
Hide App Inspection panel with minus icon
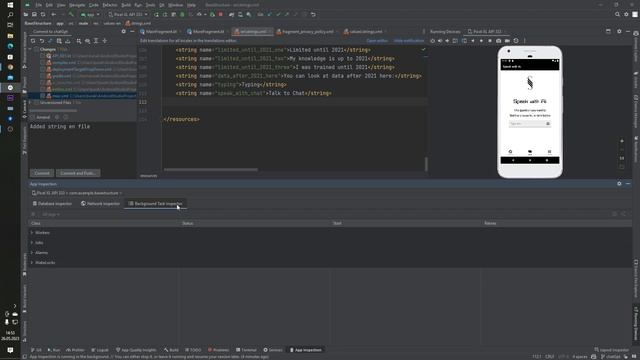[x=628, y=184]
